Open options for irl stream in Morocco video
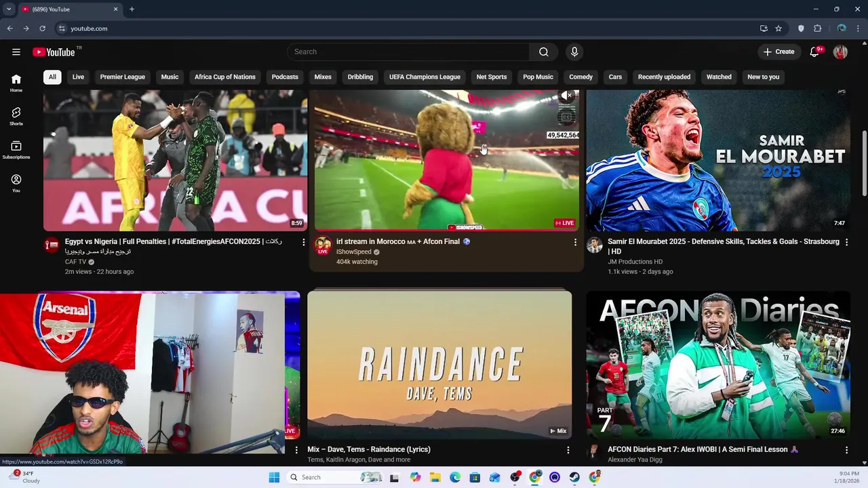The image size is (868, 488). pos(575,242)
